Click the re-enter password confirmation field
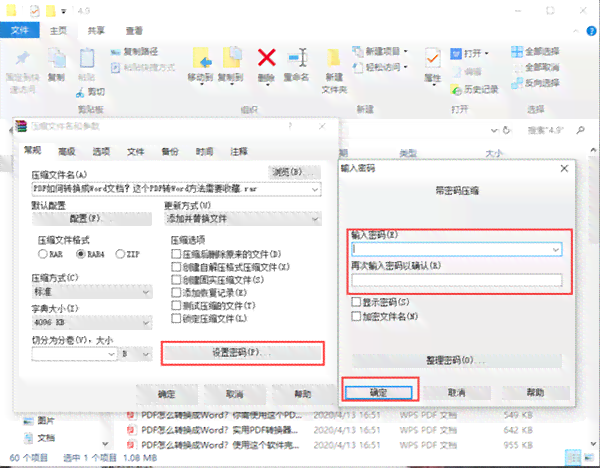The width and height of the screenshot is (600, 468). (x=457, y=280)
